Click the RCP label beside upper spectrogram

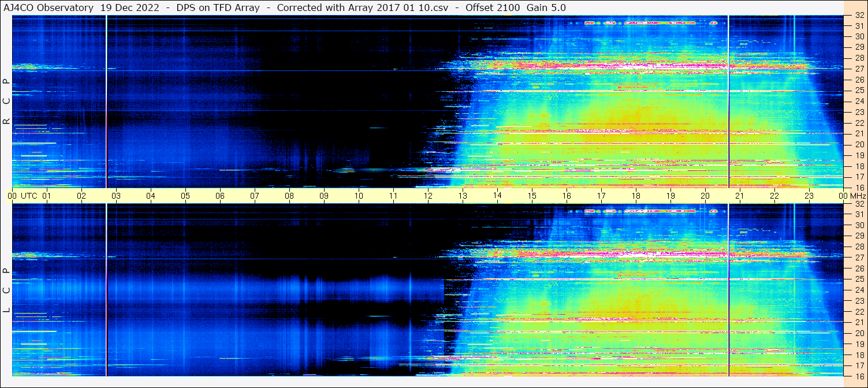click(x=6, y=101)
